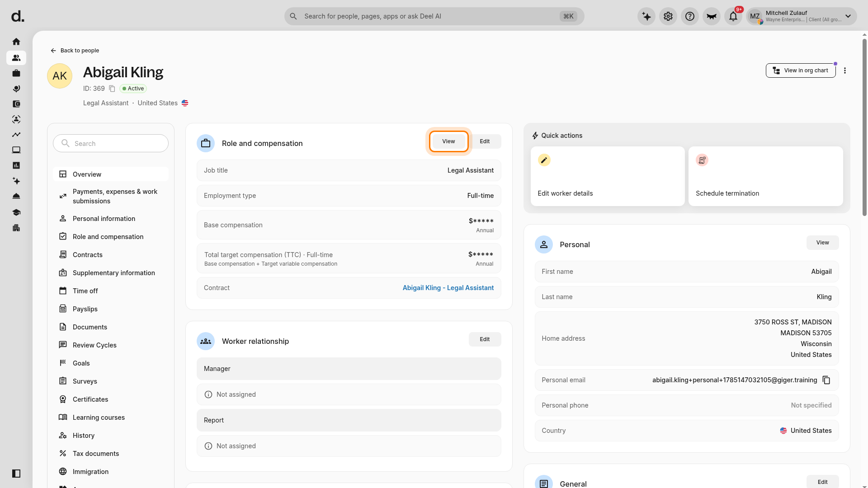
Task: Open the Deel AI sparkle icon
Action: tap(646, 17)
